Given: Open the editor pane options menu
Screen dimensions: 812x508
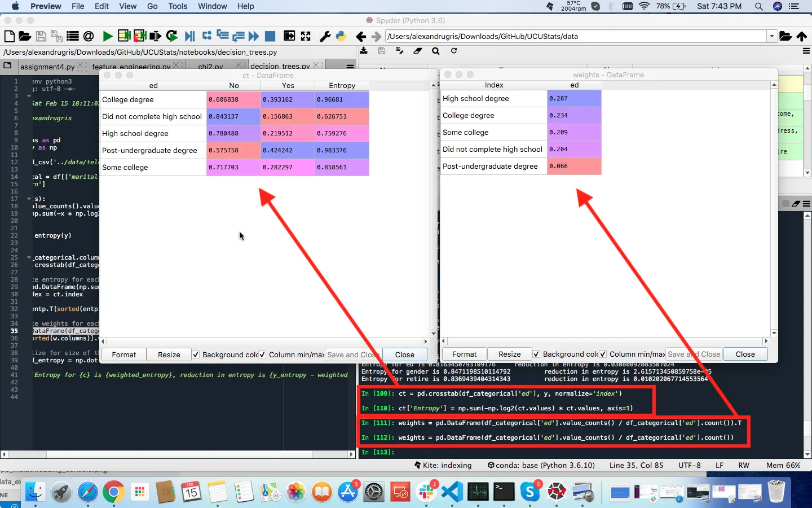Looking at the screenshot, I should coord(350,67).
